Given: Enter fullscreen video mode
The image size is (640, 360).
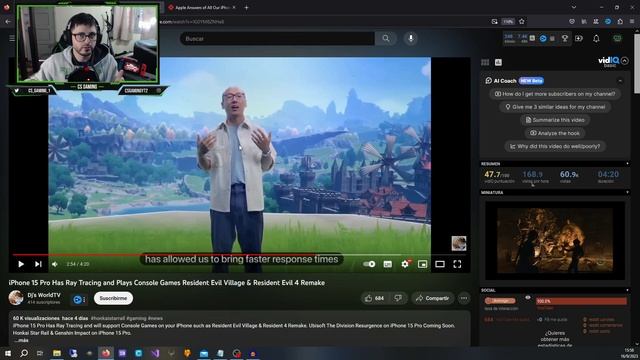Looking at the screenshot, I should click(458, 264).
